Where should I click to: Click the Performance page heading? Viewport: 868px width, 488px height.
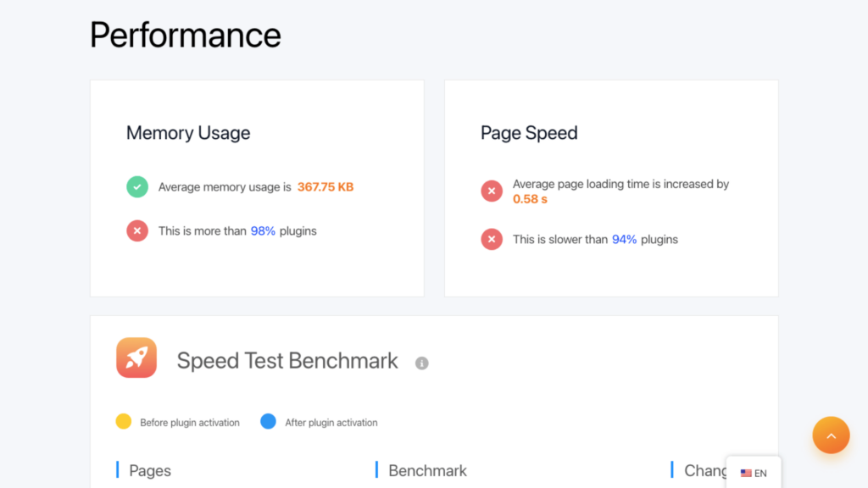click(186, 35)
